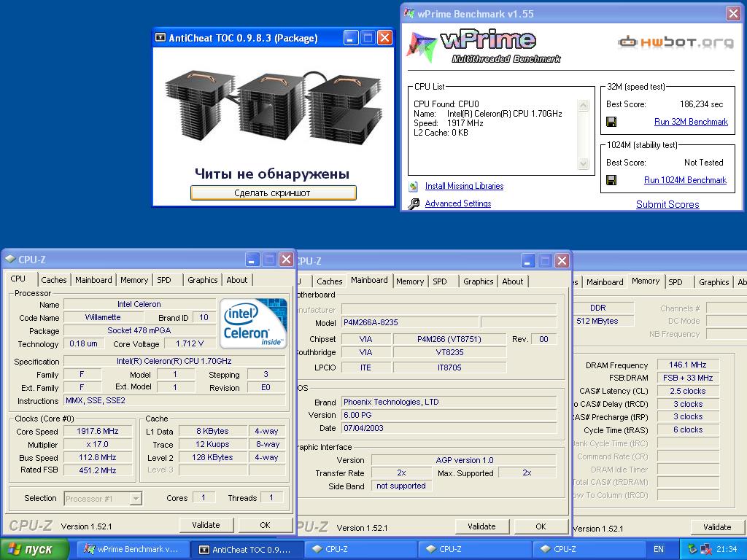Open Memory tab in first CPU-Z window
Viewport: 747px width, 560px height.
tap(134, 280)
